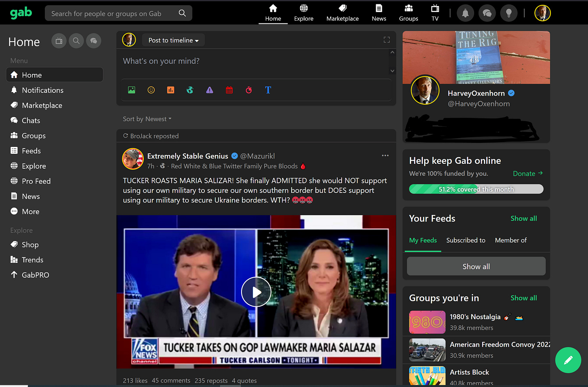Schedule post with calendar icon

(229, 90)
